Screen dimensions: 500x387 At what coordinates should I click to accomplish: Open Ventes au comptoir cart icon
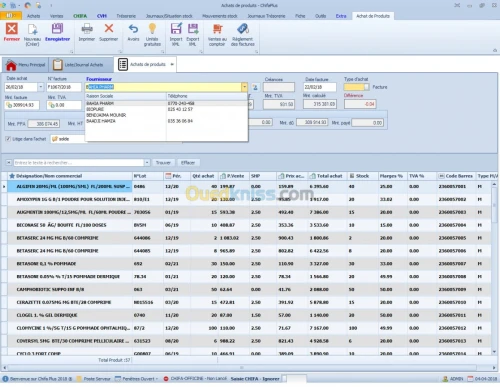click(x=217, y=29)
